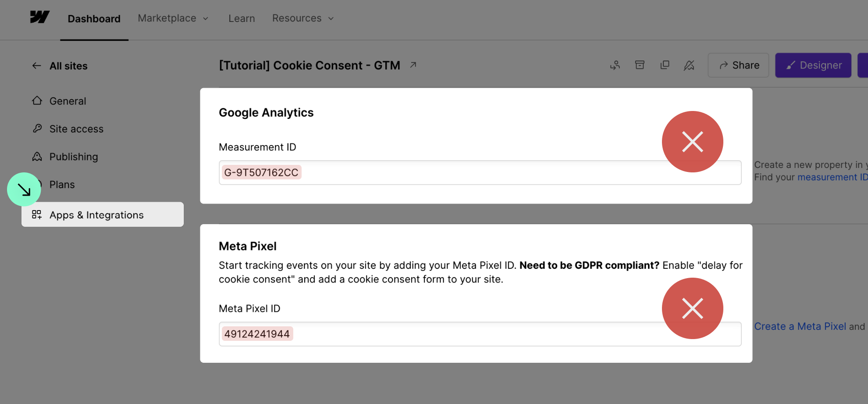Open the Designer button
Screen dimensions: 868x404
pos(813,65)
